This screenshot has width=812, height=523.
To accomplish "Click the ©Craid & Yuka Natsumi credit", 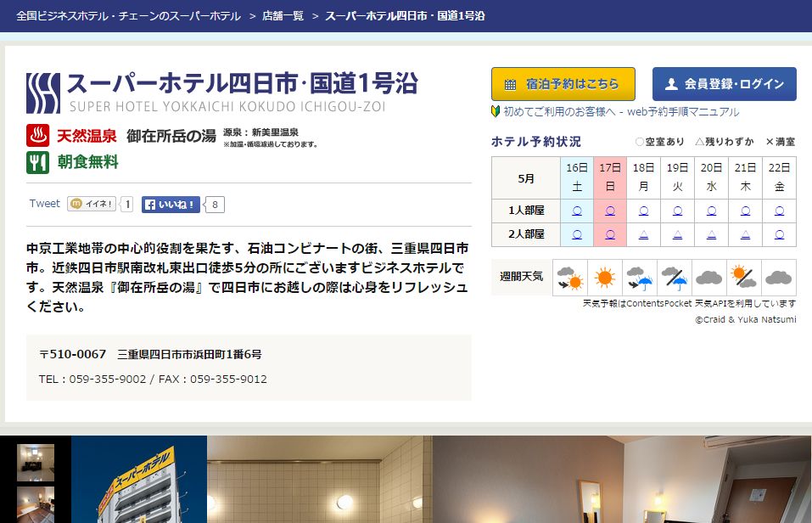I will click(x=746, y=320).
